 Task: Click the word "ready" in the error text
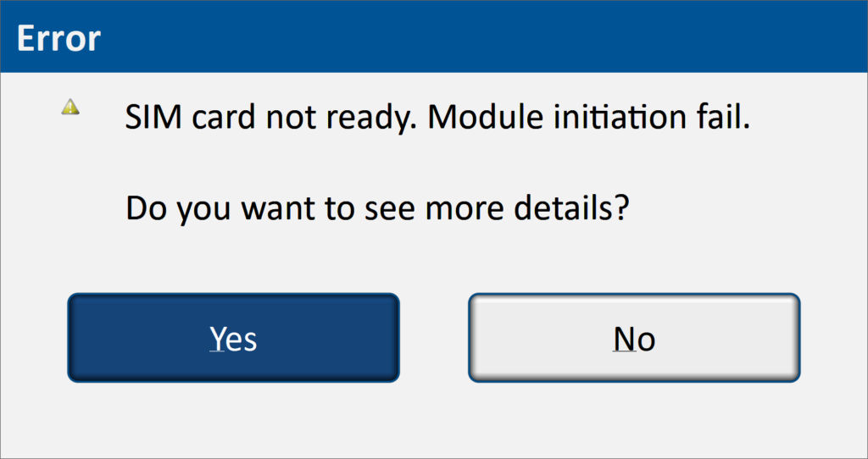(373, 120)
